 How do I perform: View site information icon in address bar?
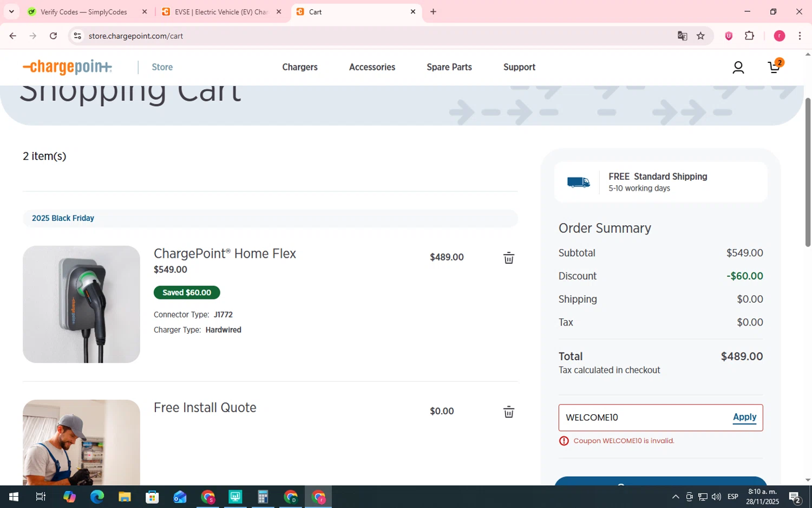pos(77,36)
